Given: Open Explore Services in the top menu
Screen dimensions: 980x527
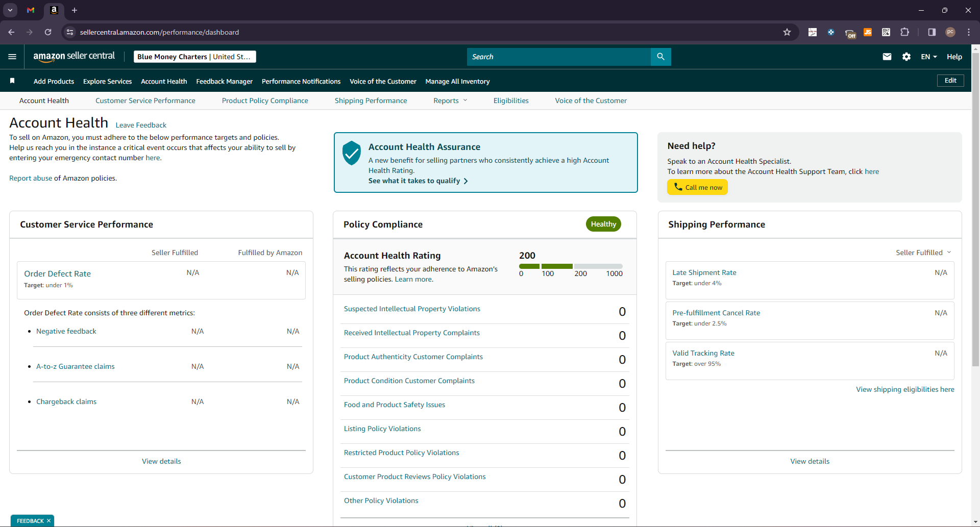Looking at the screenshot, I should click(107, 81).
